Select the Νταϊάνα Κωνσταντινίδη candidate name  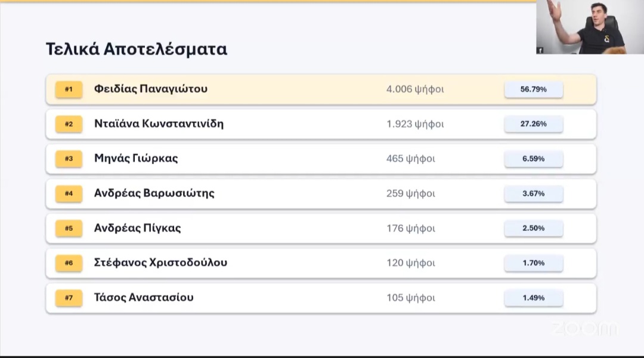[159, 124]
